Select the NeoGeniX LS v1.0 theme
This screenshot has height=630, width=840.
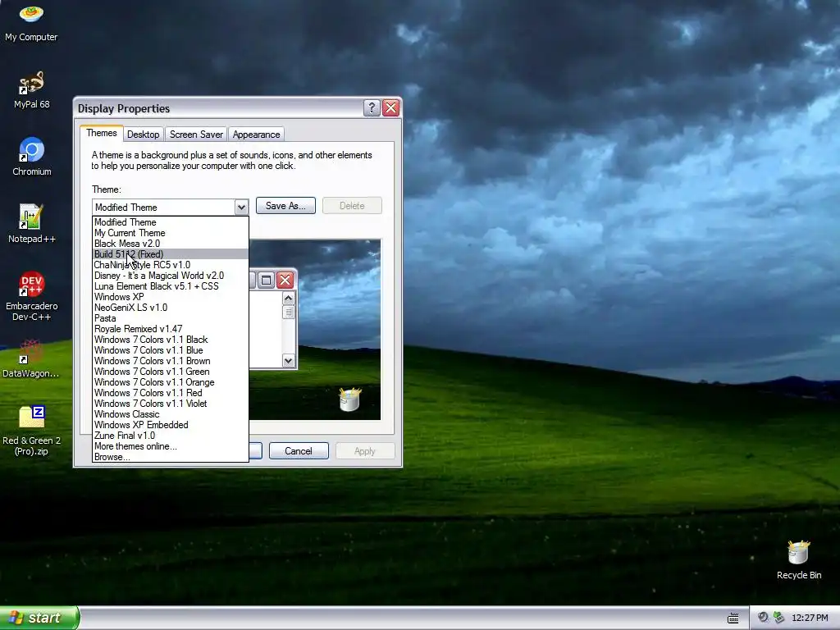[x=171, y=308]
